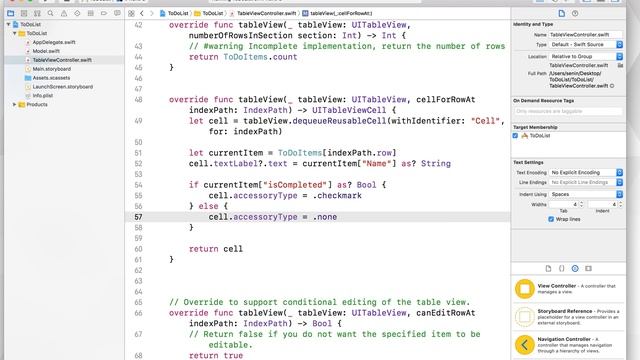This screenshot has height=360, width=640.
Task: Reveal full path in Finder arrow
Action: (612, 86)
